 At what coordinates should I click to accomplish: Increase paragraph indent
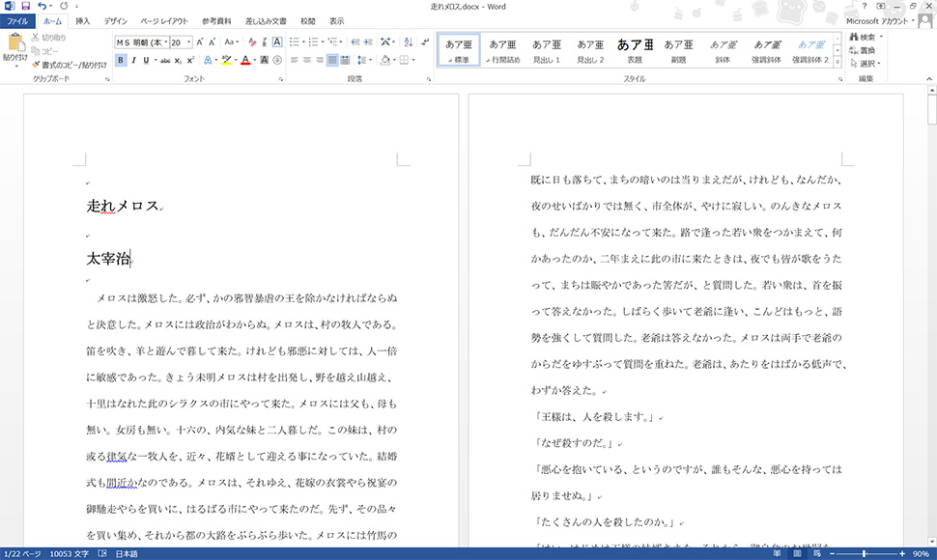tap(368, 42)
